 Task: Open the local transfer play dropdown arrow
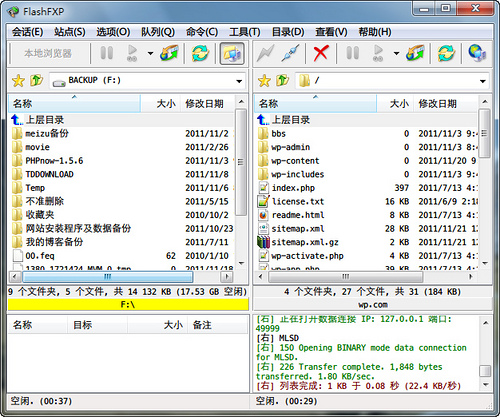[150, 53]
